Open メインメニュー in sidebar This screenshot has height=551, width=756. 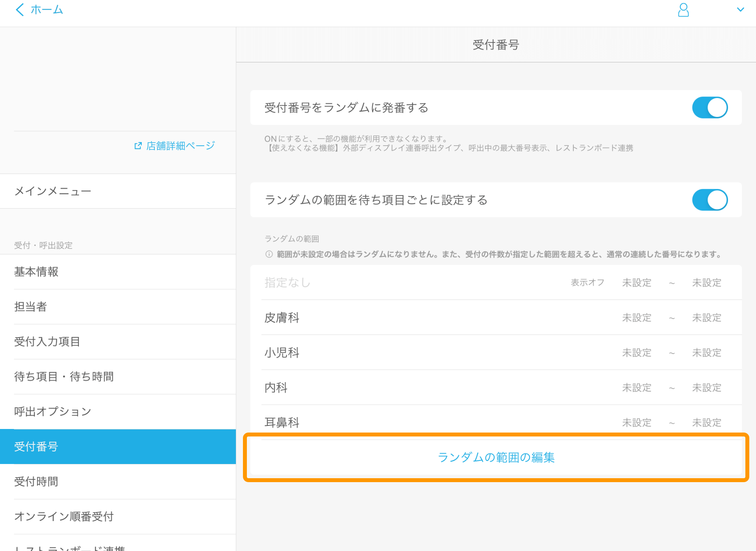coord(118,191)
